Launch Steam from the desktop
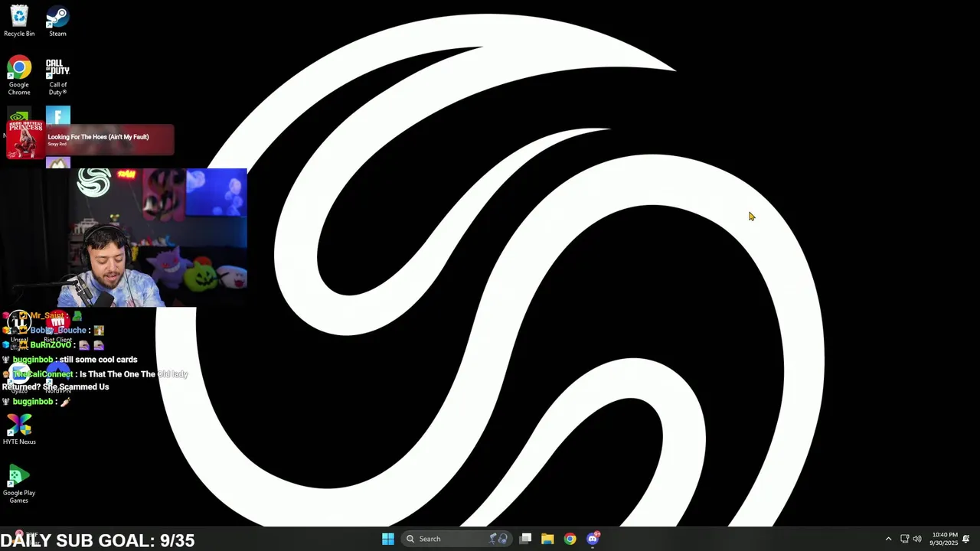Screen dimensions: 980x551 (x=57, y=21)
